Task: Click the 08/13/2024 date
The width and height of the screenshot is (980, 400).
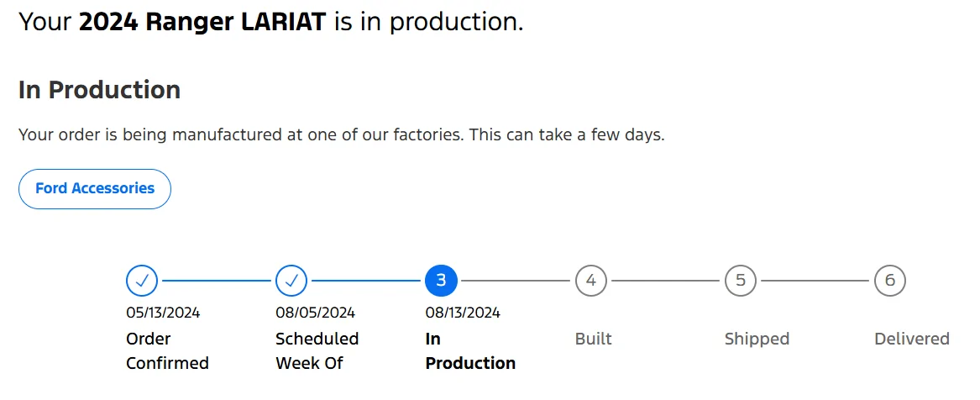Action: pos(463,313)
